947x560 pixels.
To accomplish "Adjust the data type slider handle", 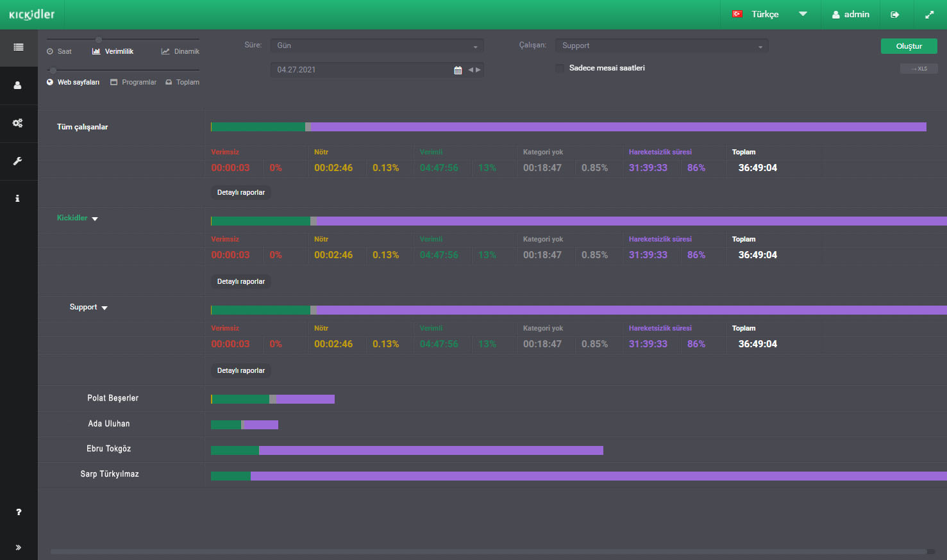I will coord(53,70).
